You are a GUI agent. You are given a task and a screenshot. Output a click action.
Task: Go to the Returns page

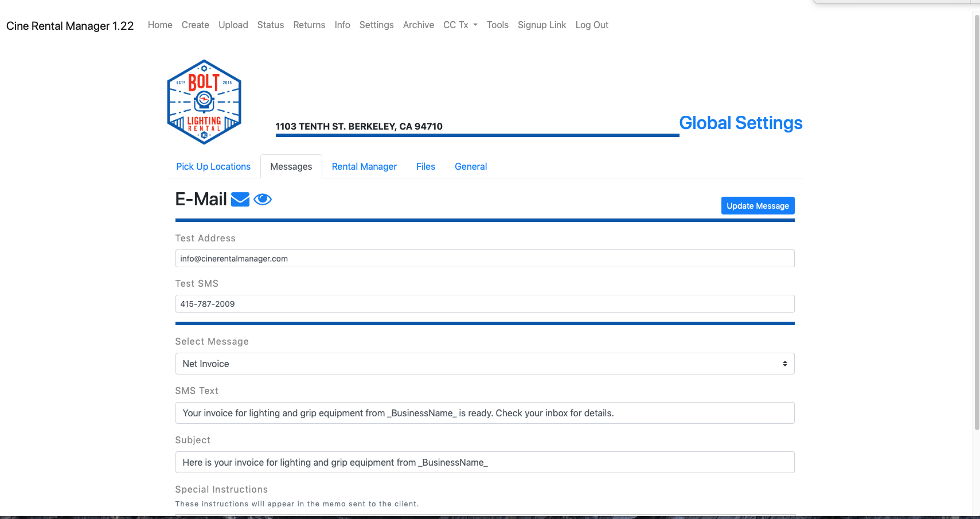[309, 25]
